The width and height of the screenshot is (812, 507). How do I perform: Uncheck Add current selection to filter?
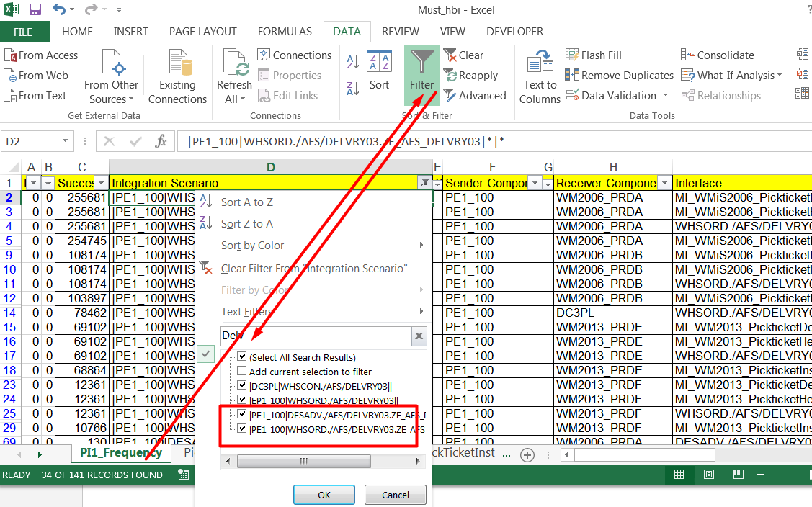(x=242, y=369)
